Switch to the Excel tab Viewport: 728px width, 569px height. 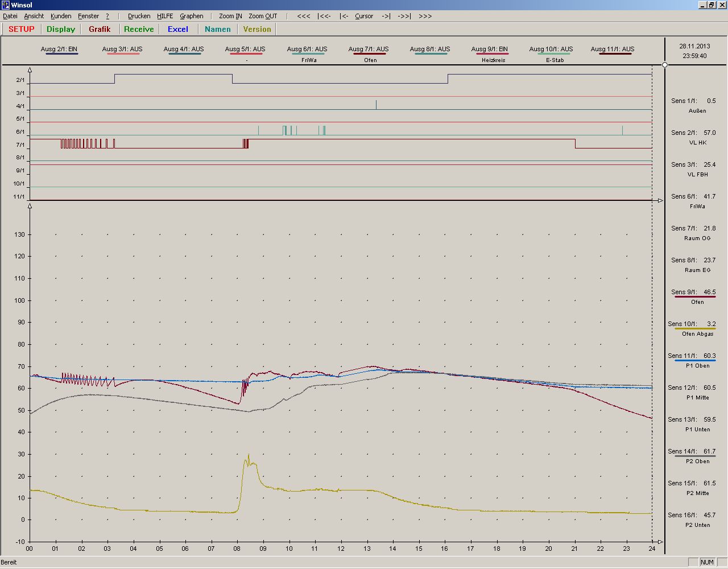pos(177,29)
